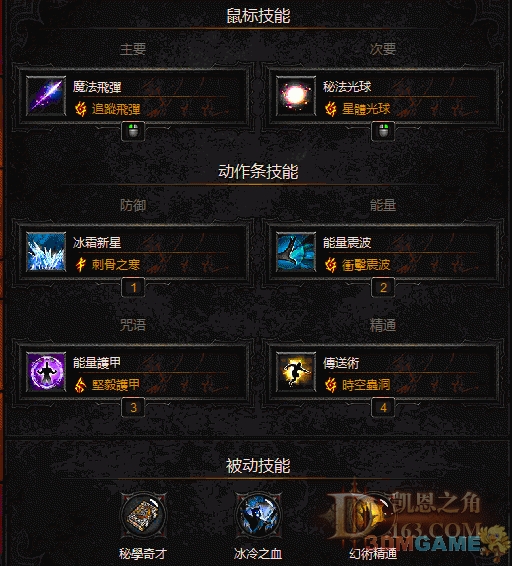The width and height of the screenshot is (512, 566).
Task: Click the 魔法飛彈 purple missile skill icon
Action: click(46, 96)
